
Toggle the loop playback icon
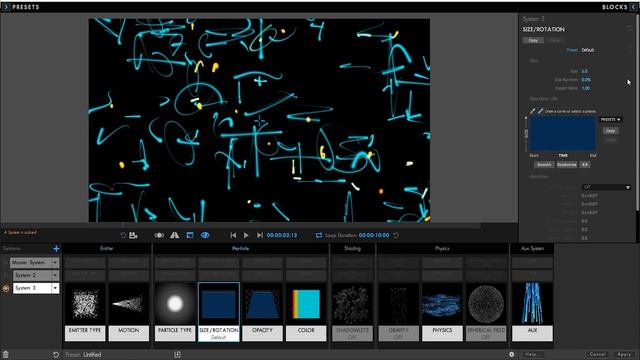coord(319,236)
